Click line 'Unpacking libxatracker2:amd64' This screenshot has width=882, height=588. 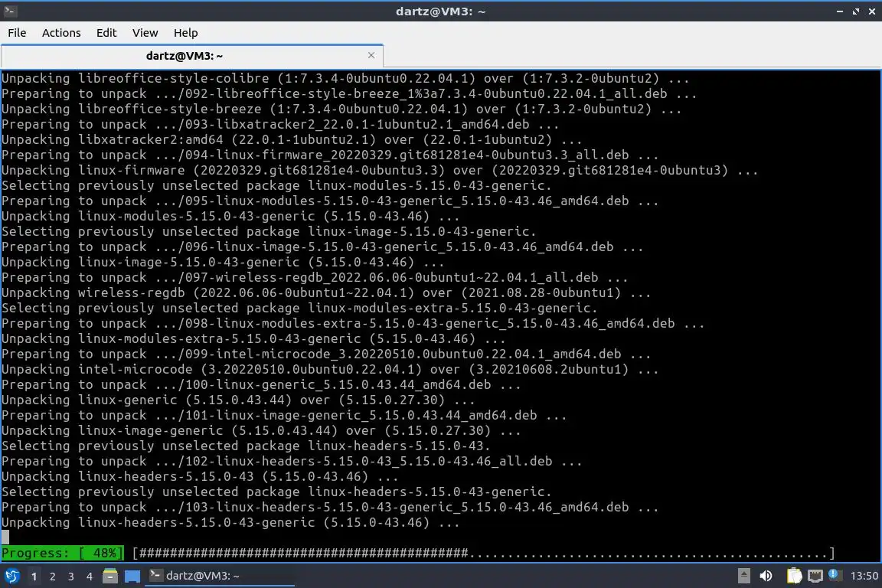coord(292,139)
